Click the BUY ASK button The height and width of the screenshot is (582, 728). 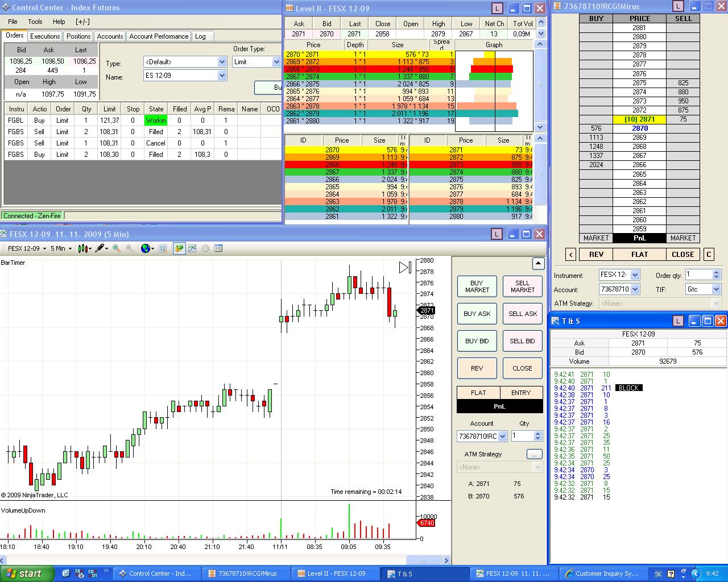(477, 314)
